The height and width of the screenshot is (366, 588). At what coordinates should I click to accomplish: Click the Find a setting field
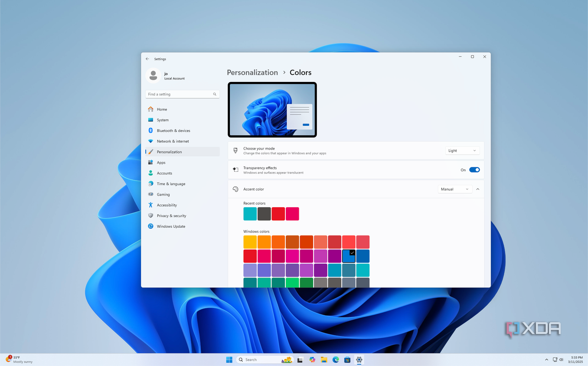(183, 94)
